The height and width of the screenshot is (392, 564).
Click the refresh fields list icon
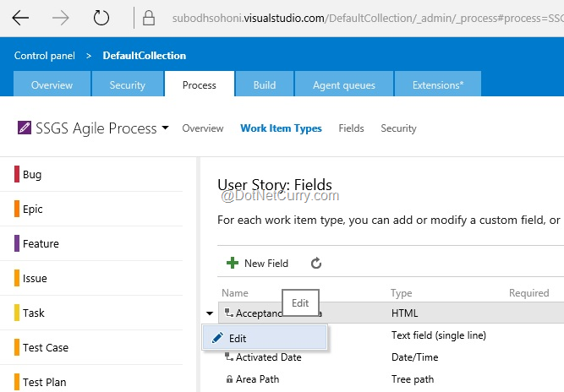[315, 263]
